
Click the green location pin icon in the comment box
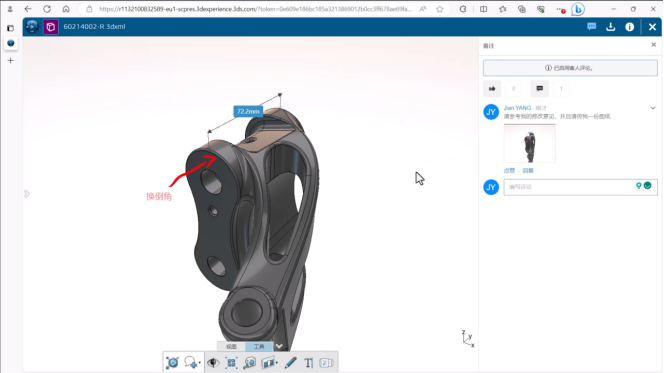(x=639, y=185)
